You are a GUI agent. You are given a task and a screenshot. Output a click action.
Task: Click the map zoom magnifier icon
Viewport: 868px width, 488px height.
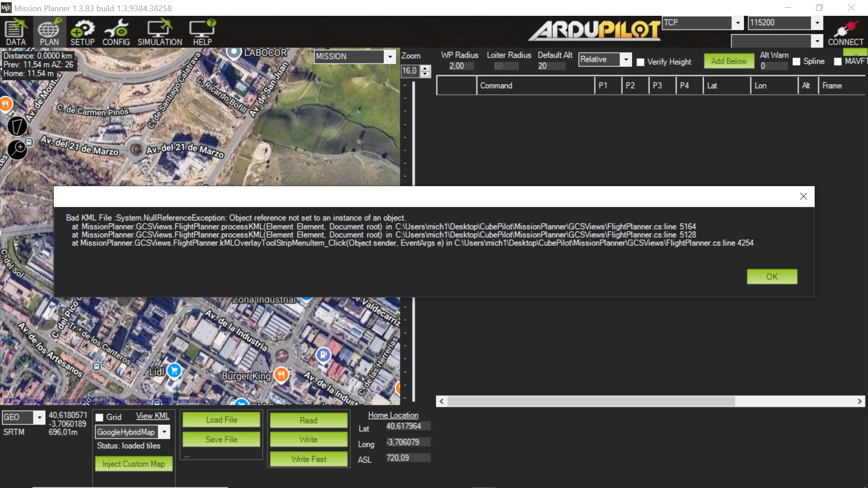pyautogui.click(x=18, y=150)
